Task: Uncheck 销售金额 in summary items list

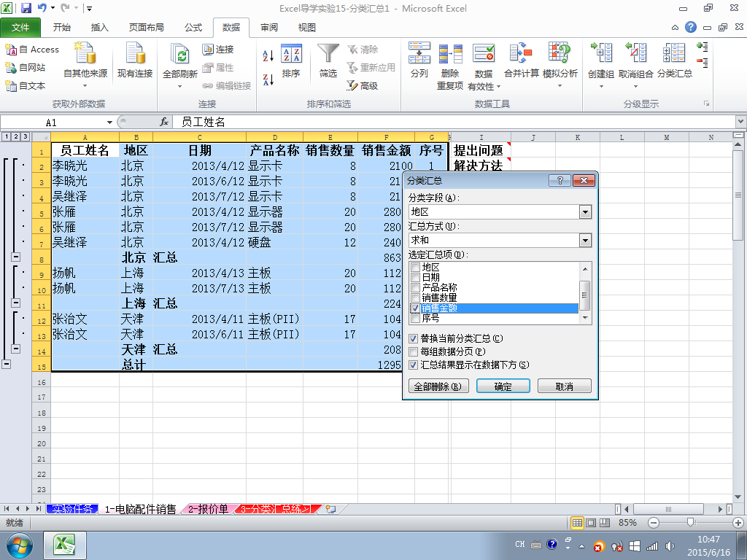Action: pos(415,308)
